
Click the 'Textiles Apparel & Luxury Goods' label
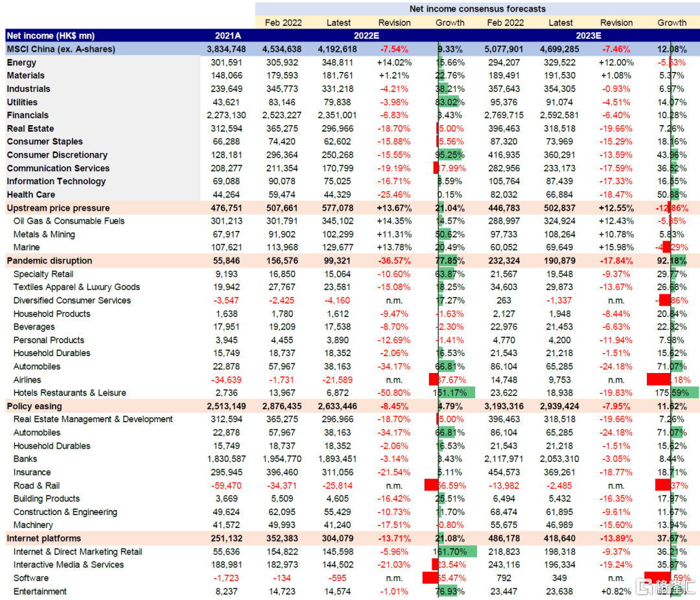click(76, 287)
